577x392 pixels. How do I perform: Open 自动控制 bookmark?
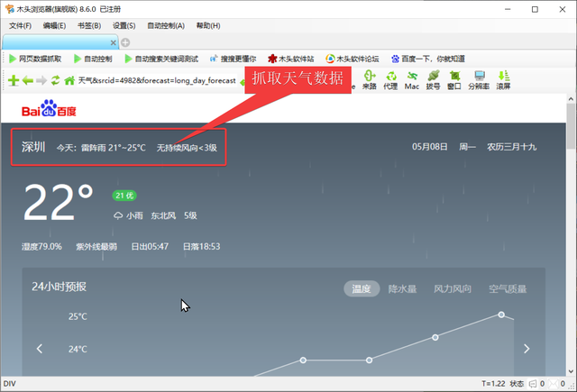93,59
